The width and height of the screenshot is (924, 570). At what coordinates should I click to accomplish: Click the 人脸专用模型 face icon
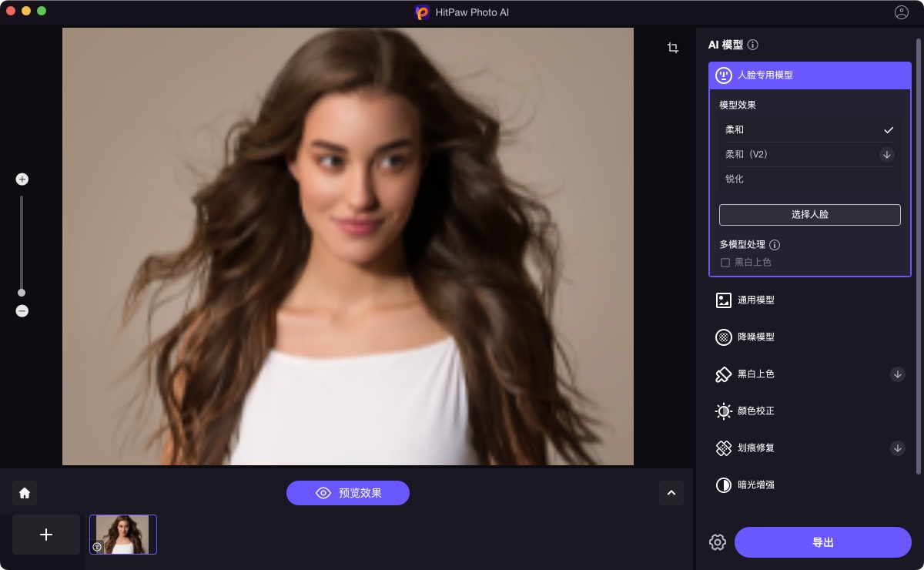[x=724, y=75]
